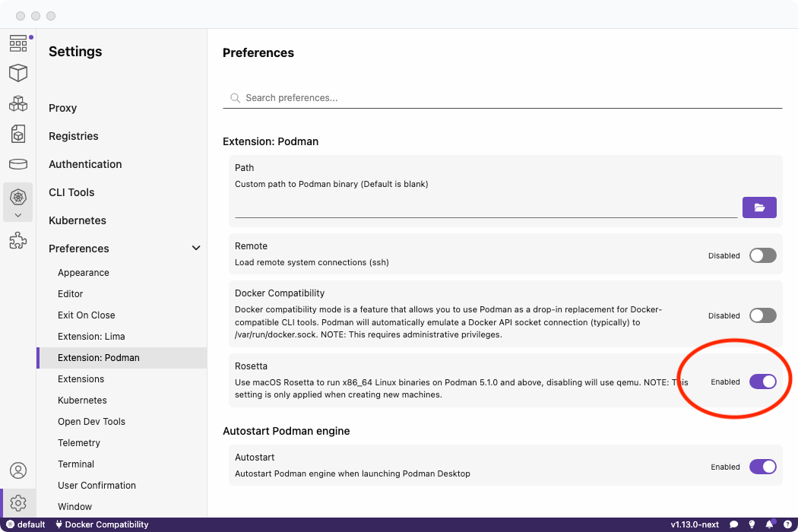This screenshot has width=798, height=532.
Task: Expand the Kubernetes sidebar icon chevron
Action: coord(18,215)
